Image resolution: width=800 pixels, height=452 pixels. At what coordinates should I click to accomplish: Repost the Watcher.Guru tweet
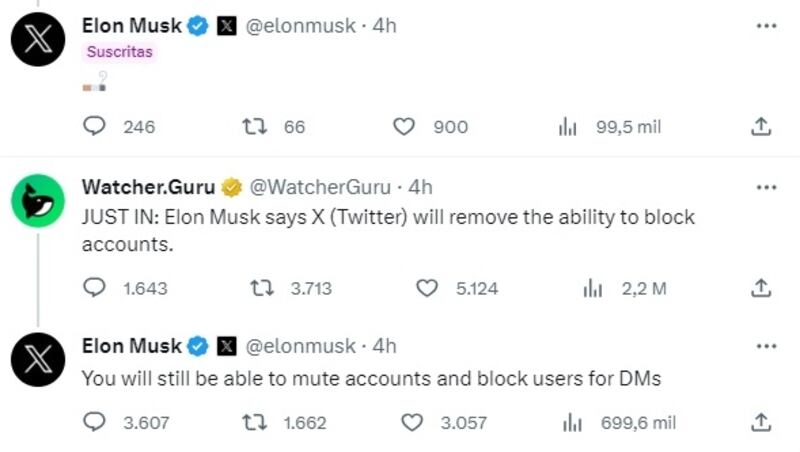[x=261, y=288]
